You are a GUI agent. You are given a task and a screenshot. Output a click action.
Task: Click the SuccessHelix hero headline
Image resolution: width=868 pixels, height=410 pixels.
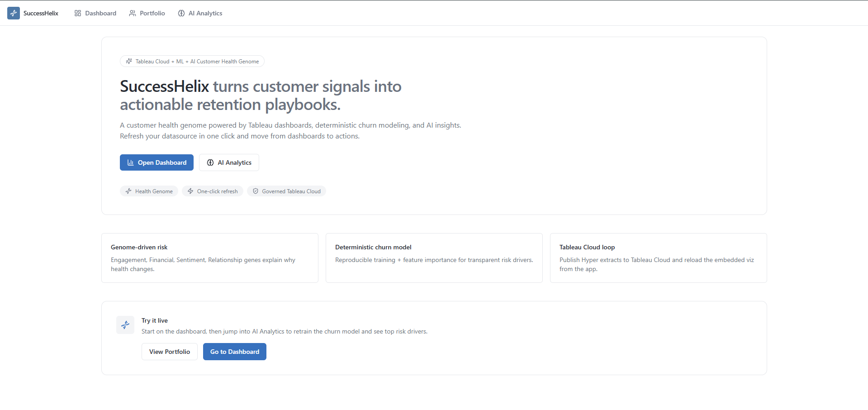[x=261, y=95]
